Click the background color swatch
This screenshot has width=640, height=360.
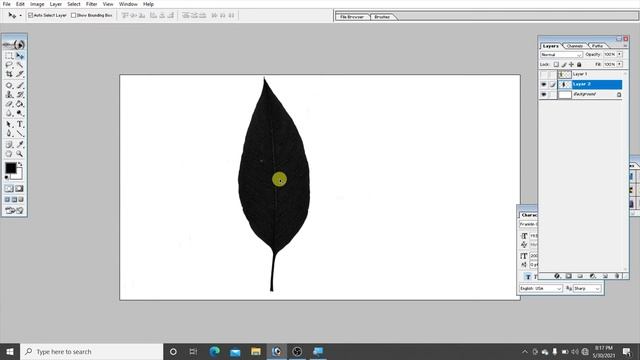click(18, 175)
